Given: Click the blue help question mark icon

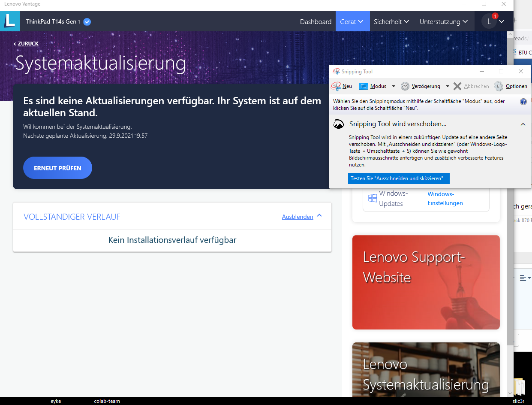Looking at the screenshot, I should 523,102.
